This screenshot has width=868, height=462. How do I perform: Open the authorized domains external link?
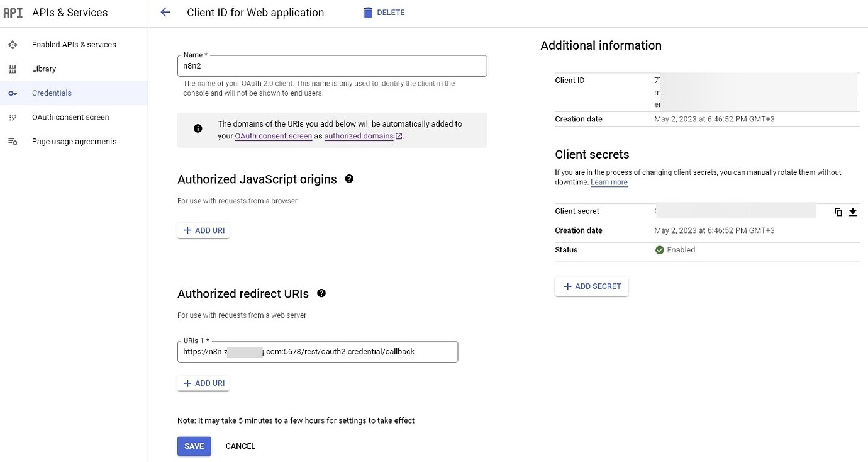pos(359,135)
